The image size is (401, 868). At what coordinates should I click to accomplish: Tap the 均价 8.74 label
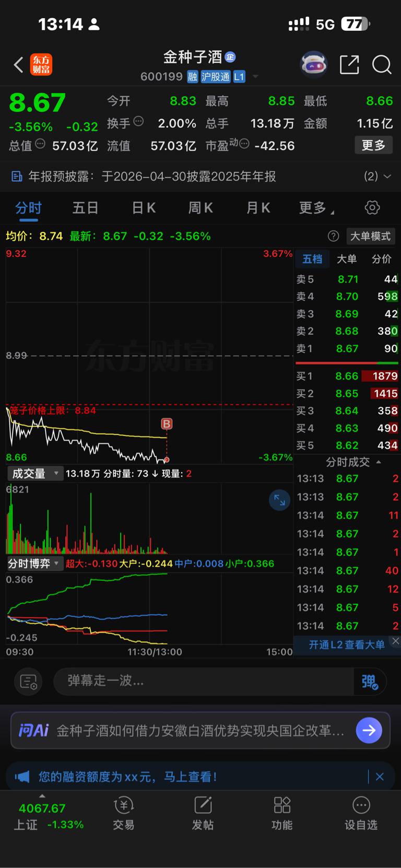(x=34, y=236)
